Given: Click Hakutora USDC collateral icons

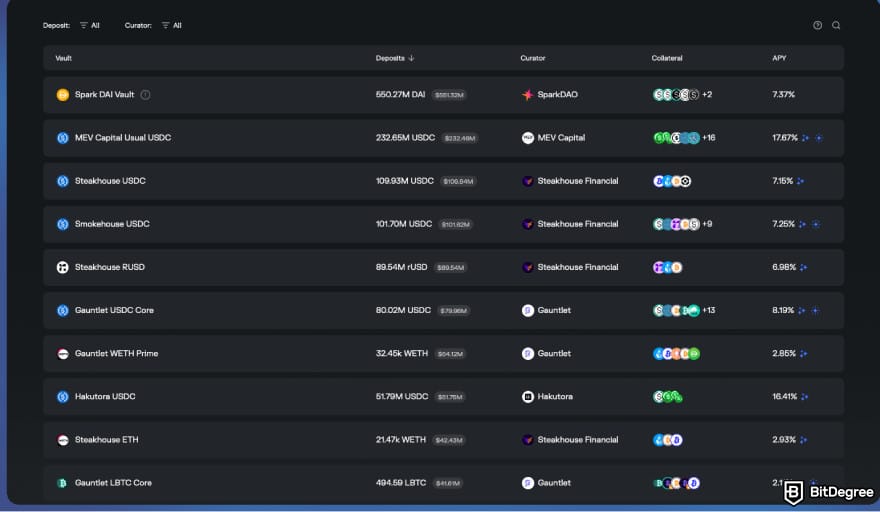Looking at the screenshot, I should point(668,397).
